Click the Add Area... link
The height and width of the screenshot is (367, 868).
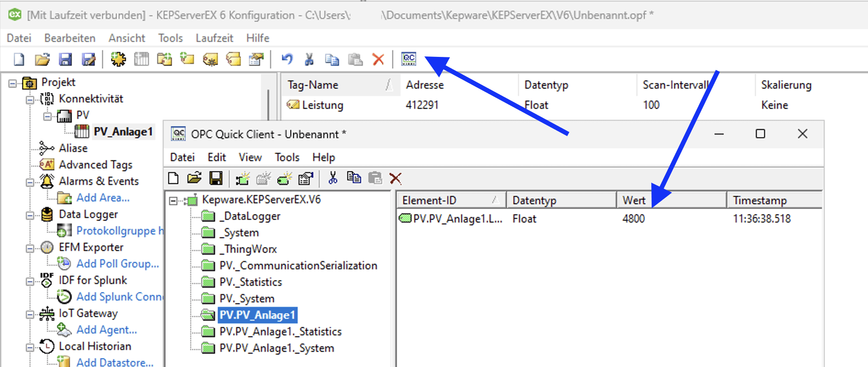point(103,198)
